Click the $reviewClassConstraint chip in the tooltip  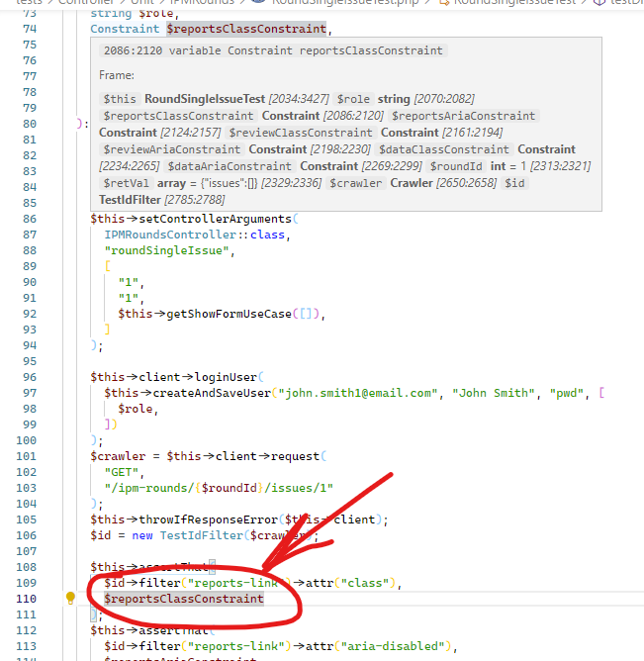[301, 133]
